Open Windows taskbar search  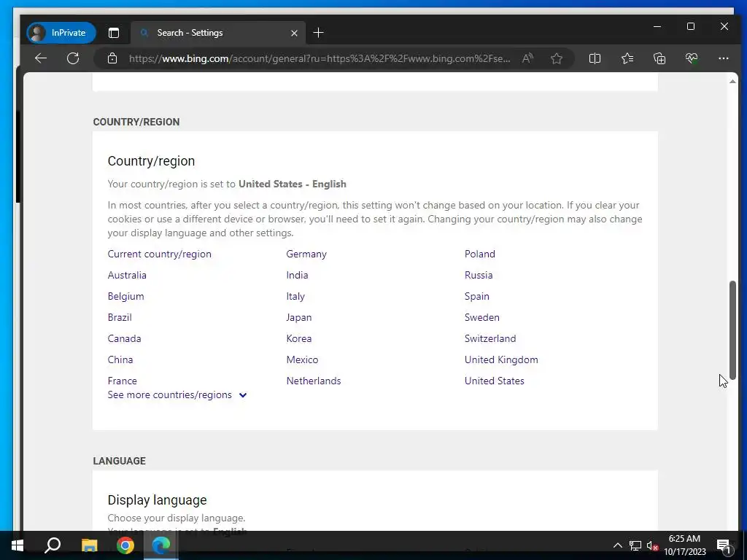pos(53,545)
